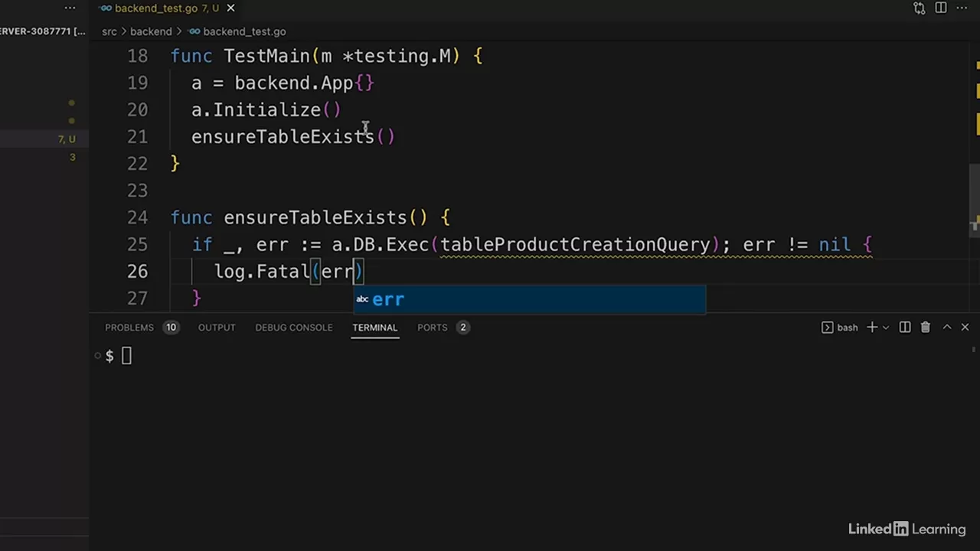
Task: Kill the terminal with trash icon
Action: tap(925, 328)
